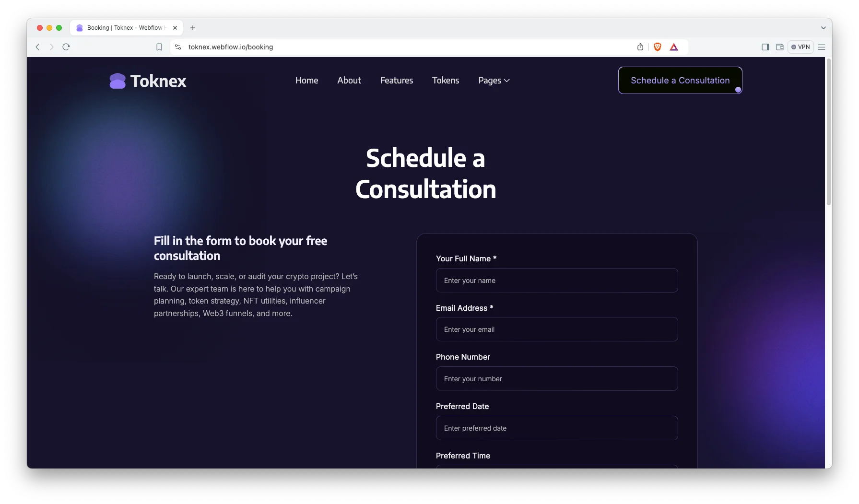Expand the Pages dropdown menu
Image resolution: width=859 pixels, height=504 pixels.
click(x=494, y=81)
